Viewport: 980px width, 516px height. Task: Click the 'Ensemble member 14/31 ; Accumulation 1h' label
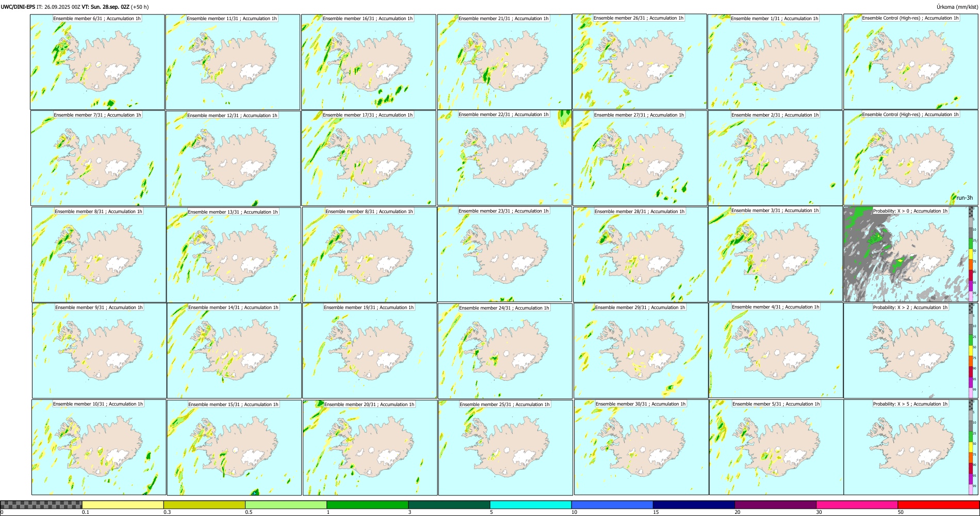(233, 308)
